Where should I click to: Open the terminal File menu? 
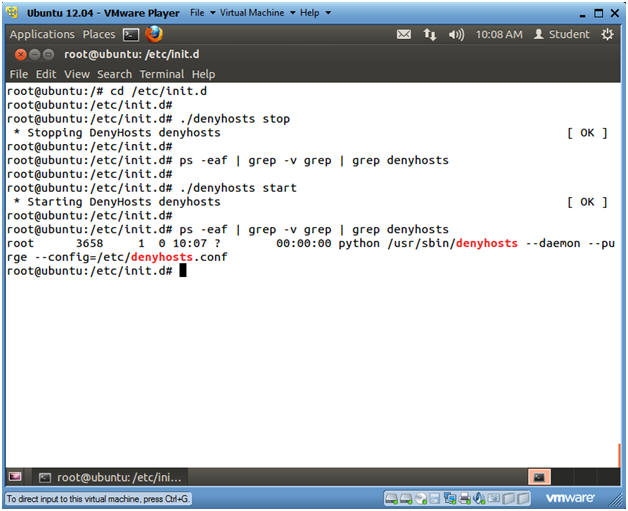19,74
